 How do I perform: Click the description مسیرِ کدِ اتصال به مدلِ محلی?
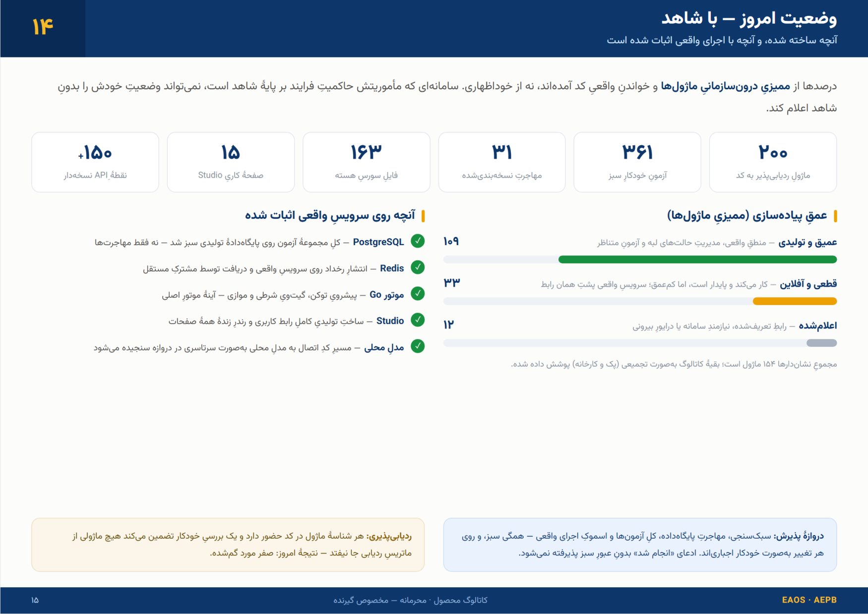pos(223,348)
